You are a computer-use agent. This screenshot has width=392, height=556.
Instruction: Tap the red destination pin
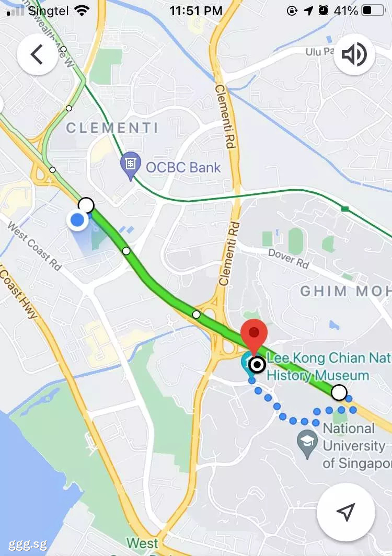(253, 337)
